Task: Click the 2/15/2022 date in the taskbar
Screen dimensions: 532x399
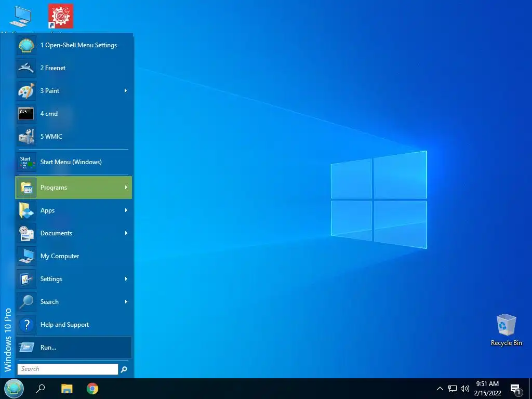Action: tap(487, 393)
